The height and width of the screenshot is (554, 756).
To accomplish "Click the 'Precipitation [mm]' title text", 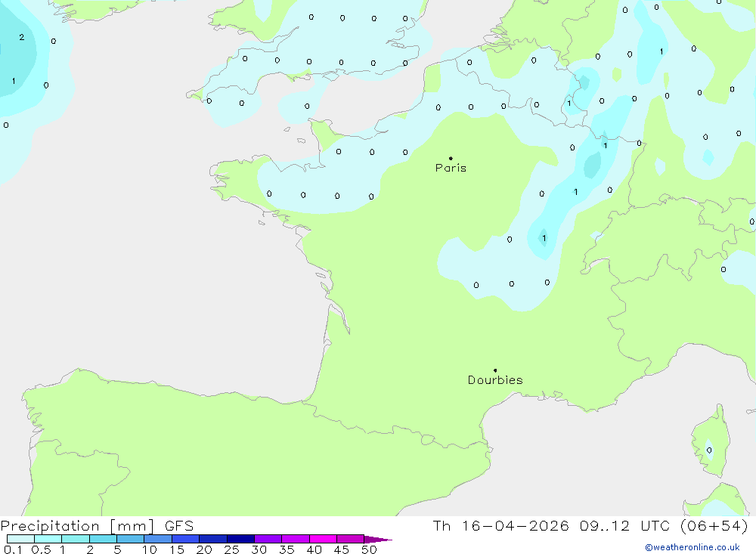I will 77,526.
